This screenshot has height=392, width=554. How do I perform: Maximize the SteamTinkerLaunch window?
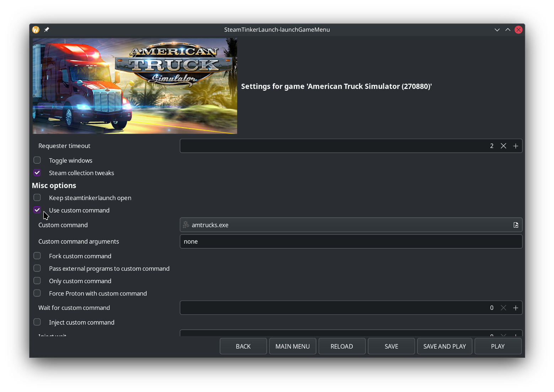pyautogui.click(x=508, y=30)
